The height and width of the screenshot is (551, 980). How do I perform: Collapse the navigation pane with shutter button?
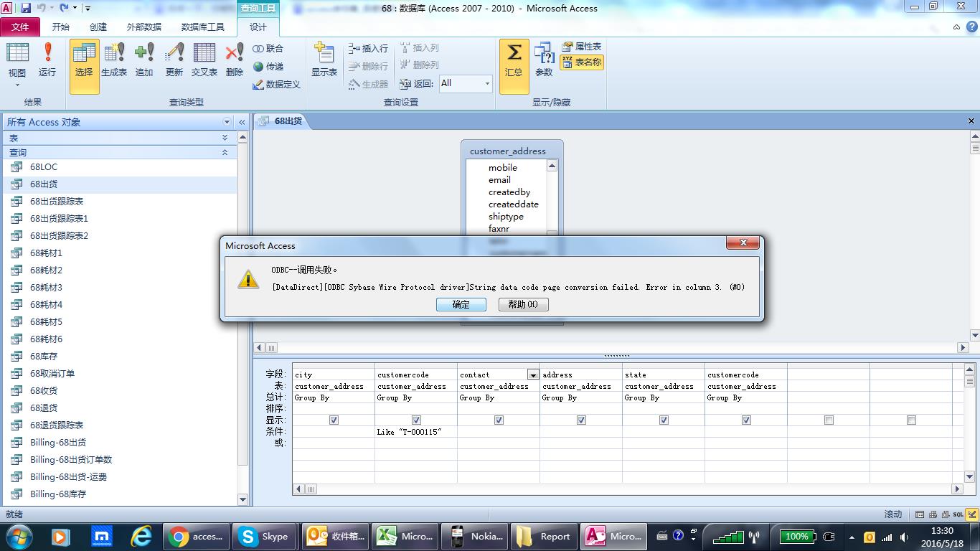click(x=242, y=122)
